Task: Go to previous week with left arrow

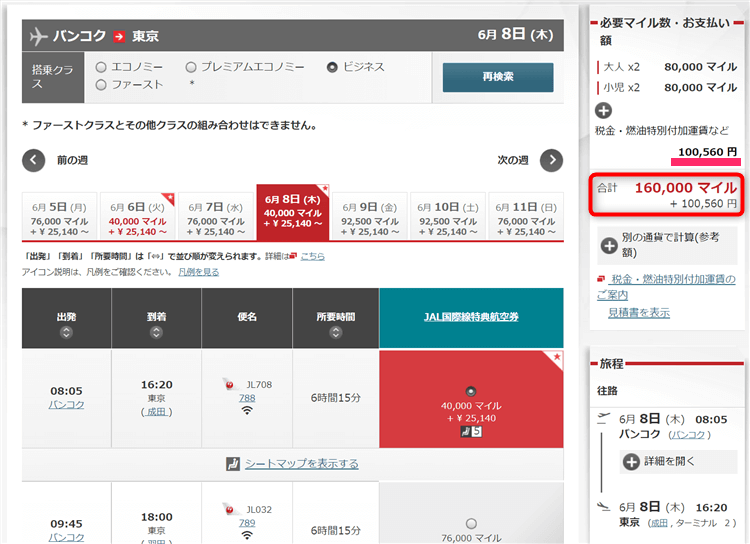Action: pyautogui.click(x=34, y=160)
